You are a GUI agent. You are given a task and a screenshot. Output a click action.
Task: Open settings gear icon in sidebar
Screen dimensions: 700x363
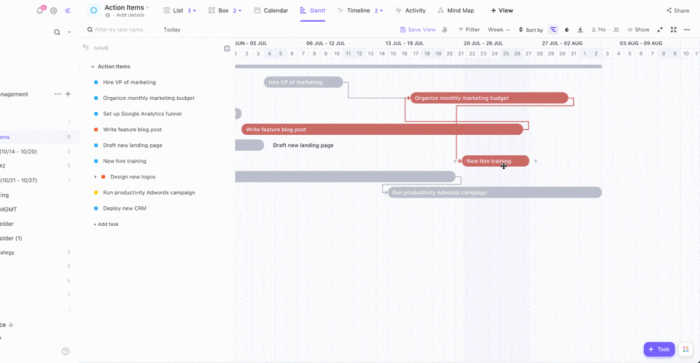tap(54, 10)
